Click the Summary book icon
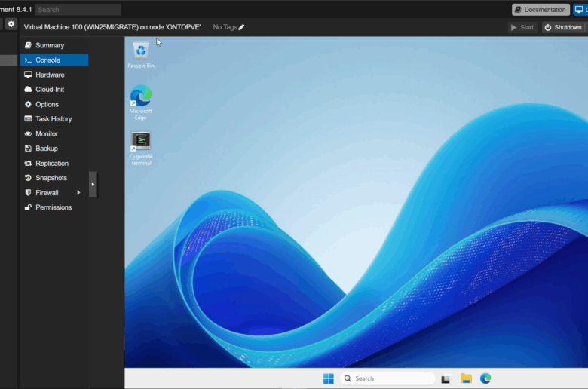The image size is (588, 389). coord(28,45)
